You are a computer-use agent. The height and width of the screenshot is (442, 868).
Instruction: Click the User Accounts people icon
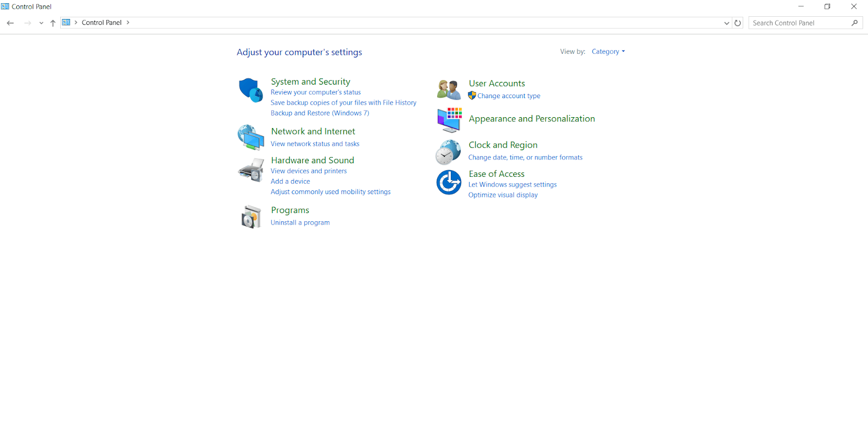pyautogui.click(x=449, y=89)
